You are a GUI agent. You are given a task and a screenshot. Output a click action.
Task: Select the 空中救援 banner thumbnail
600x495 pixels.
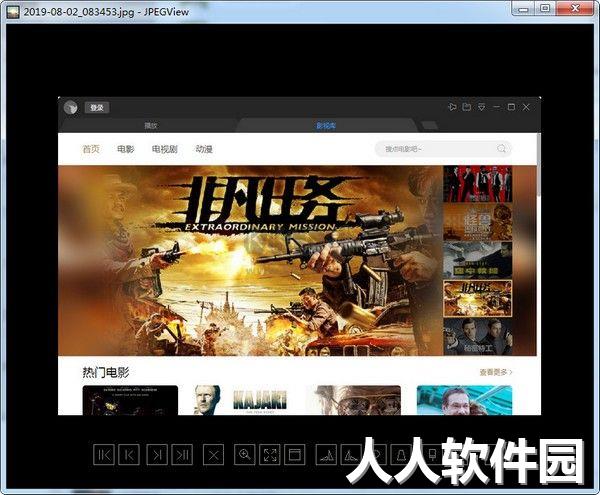(478, 260)
